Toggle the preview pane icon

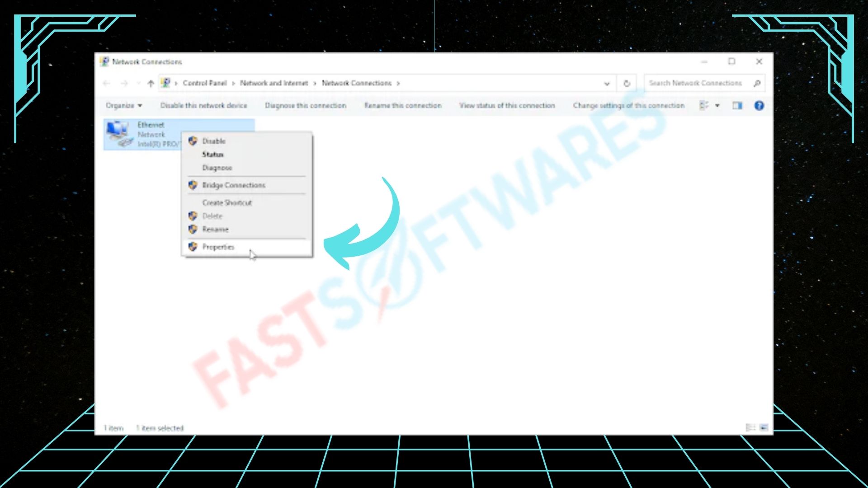tap(737, 105)
